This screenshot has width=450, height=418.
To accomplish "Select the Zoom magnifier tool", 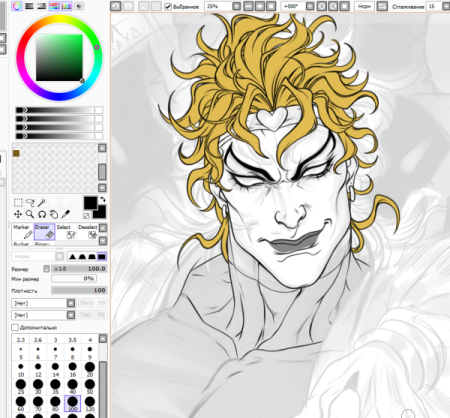I will [30, 214].
